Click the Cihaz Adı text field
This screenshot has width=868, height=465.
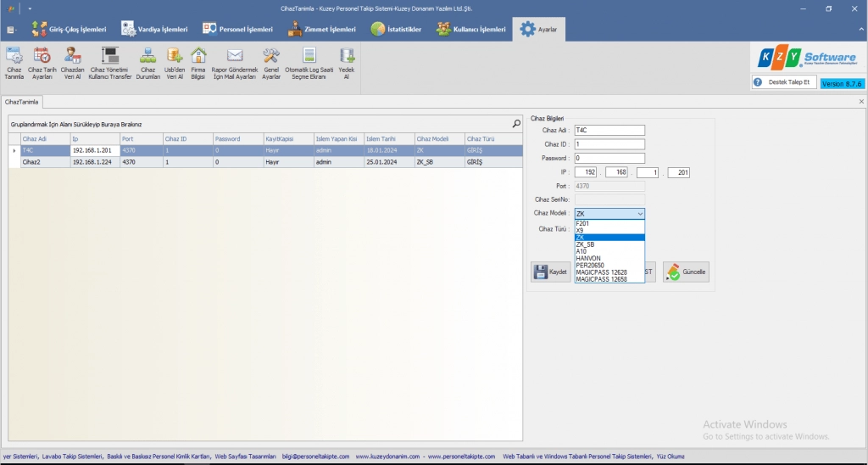[609, 130]
